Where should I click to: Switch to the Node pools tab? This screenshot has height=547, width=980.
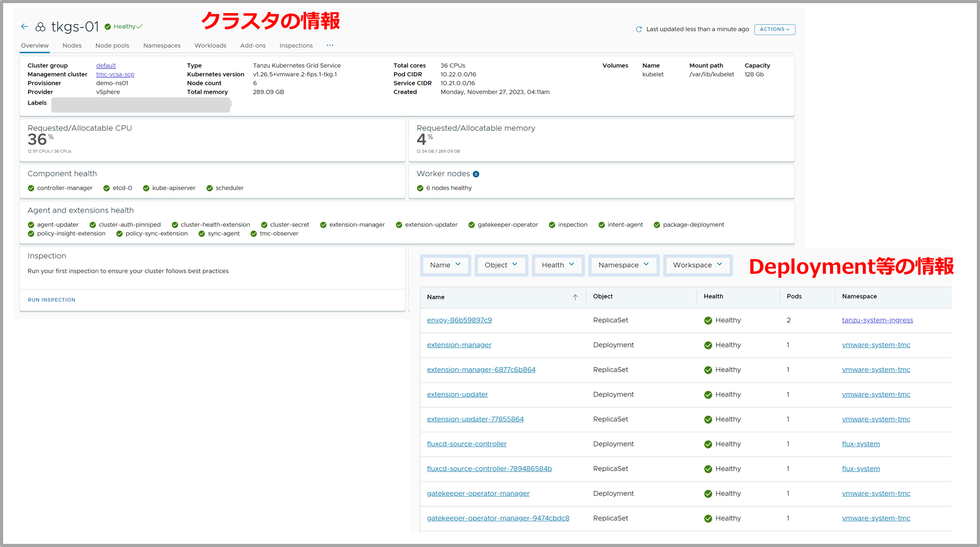click(112, 46)
